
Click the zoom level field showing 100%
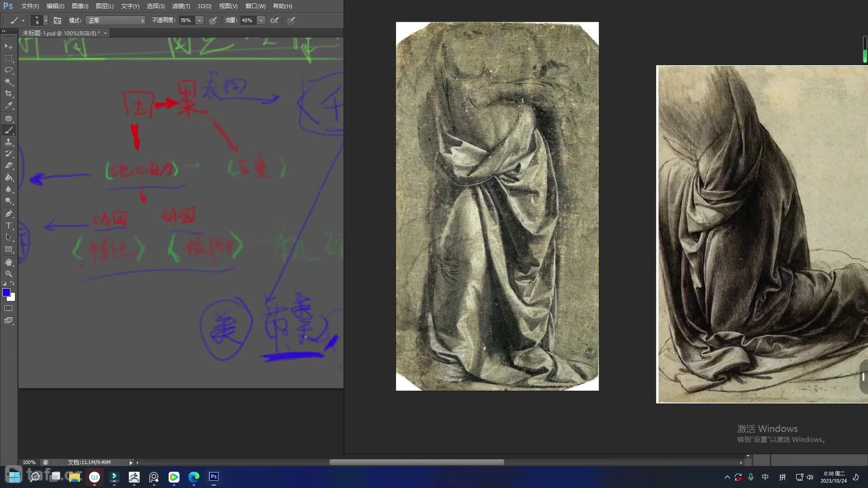pos(29,462)
